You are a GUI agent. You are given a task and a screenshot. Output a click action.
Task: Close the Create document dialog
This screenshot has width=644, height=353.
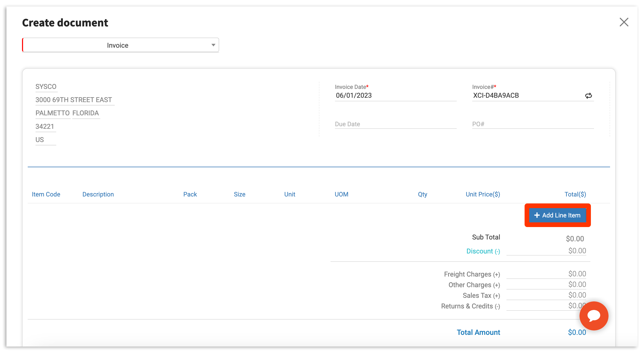tap(624, 22)
